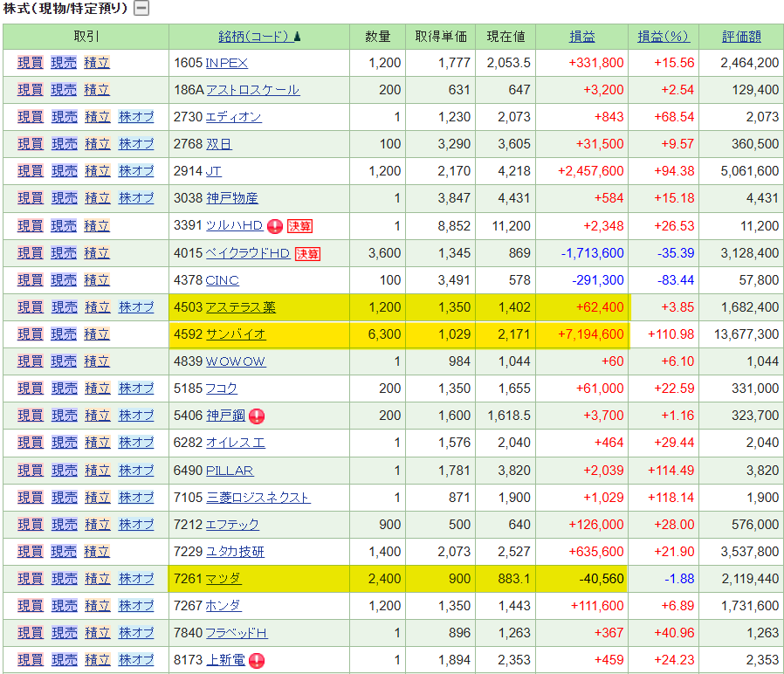Open the JT stock link
The width and height of the screenshot is (784, 674).
click(x=214, y=171)
